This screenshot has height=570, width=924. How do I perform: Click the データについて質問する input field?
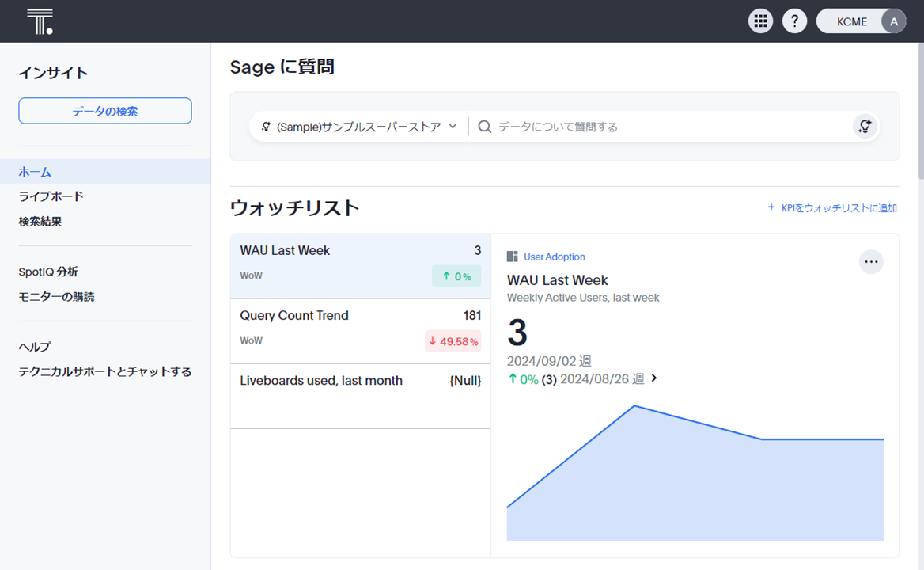pyautogui.click(x=665, y=127)
